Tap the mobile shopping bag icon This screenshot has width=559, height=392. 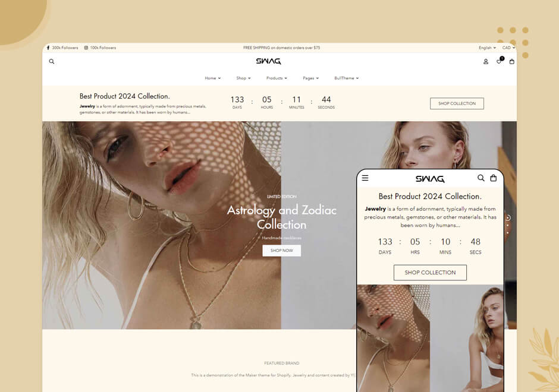pyautogui.click(x=494, y=178)
